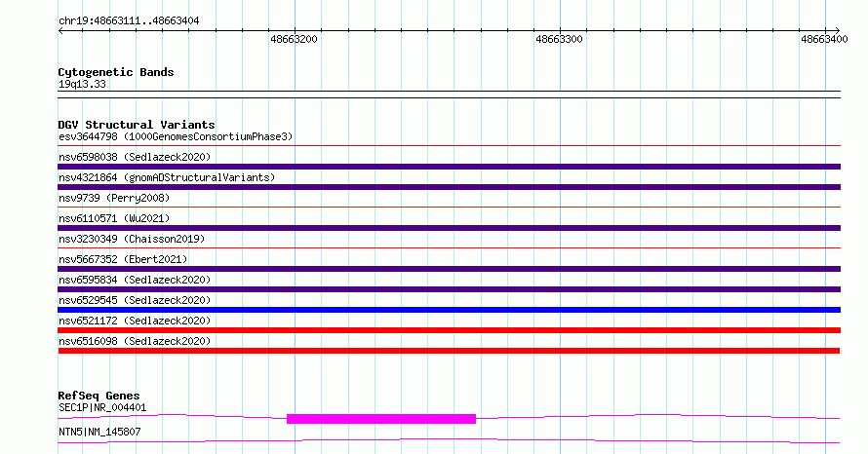
Task: Click the purple bar under nsv6595834
Action: 449,289
